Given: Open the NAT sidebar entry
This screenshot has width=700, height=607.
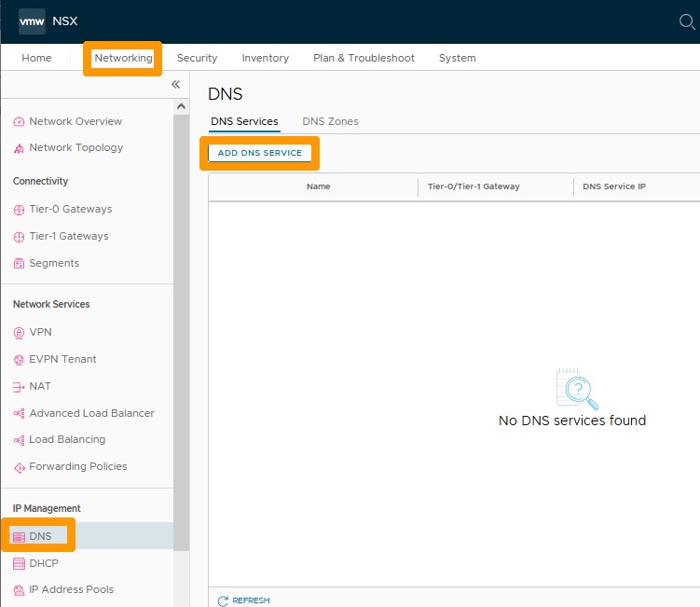Looking at the screenshot, I should tap(40, 386).
